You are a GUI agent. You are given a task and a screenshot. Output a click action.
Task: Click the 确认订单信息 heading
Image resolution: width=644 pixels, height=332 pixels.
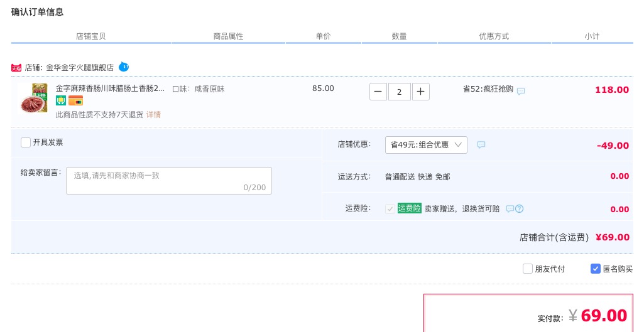pyautogui.click(x=37, y=13)
